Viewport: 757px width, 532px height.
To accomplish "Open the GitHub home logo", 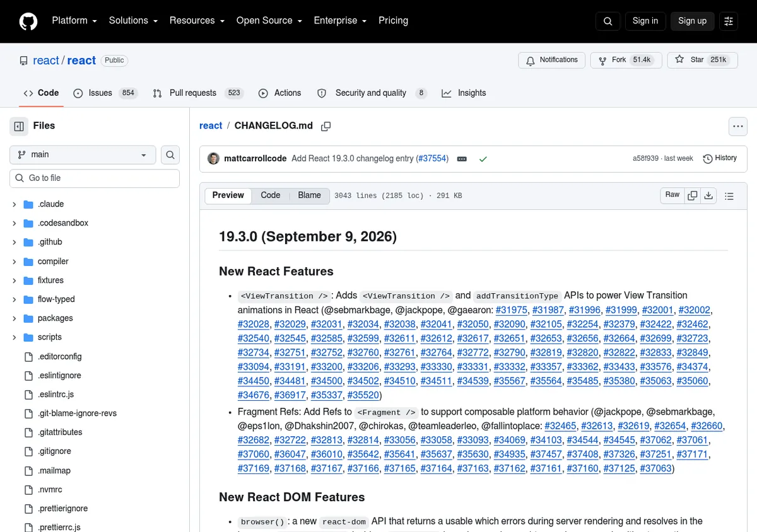I will pyautogui.click(x=28, y=21).
